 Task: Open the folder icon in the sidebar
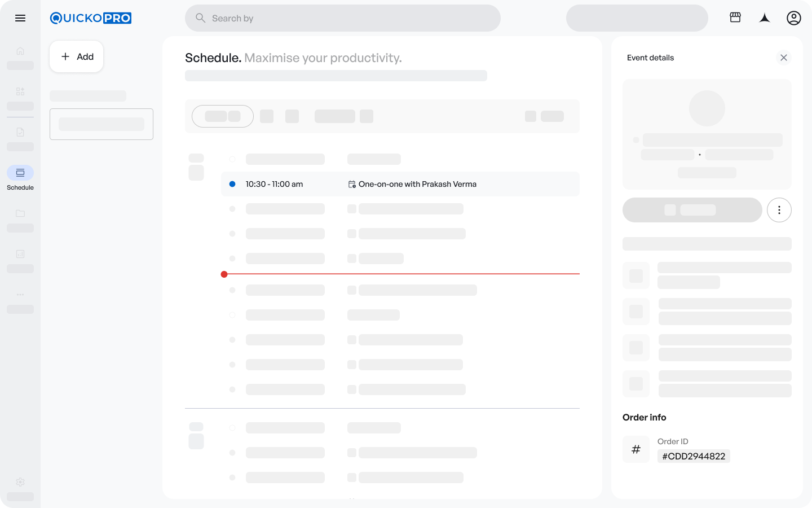tap(20, 213)
